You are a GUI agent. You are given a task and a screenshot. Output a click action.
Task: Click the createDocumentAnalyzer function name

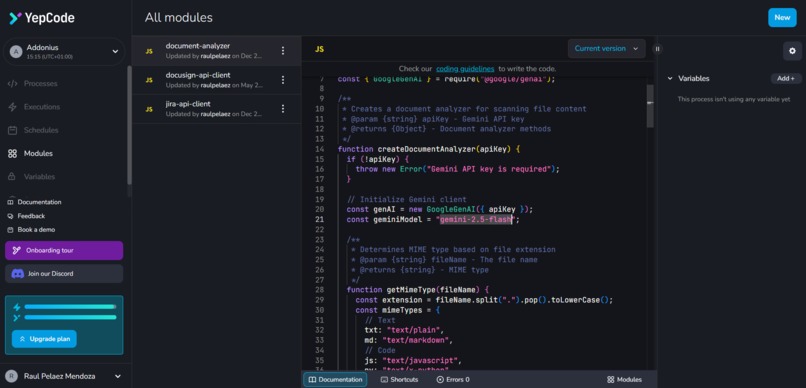426,149
